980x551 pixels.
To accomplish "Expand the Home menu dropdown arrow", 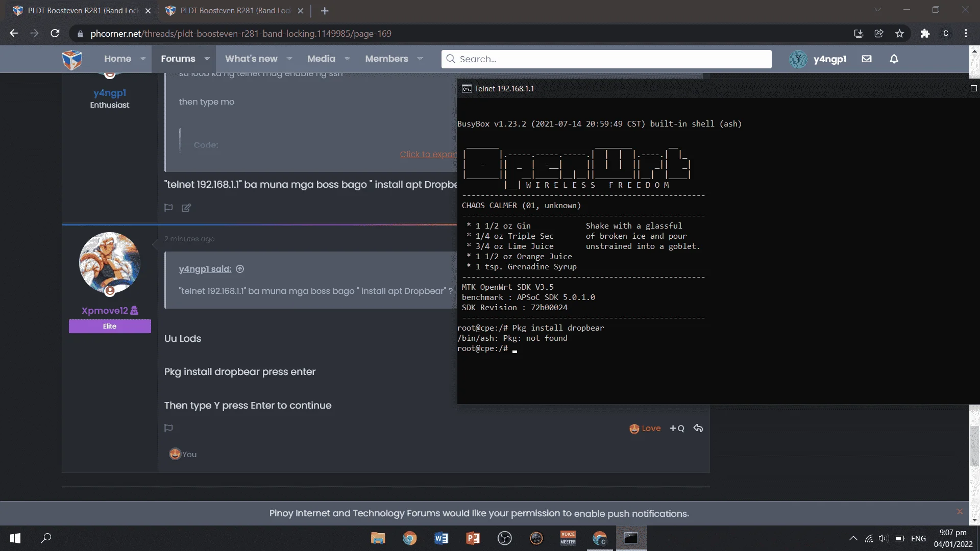I will tap(143, 59).
